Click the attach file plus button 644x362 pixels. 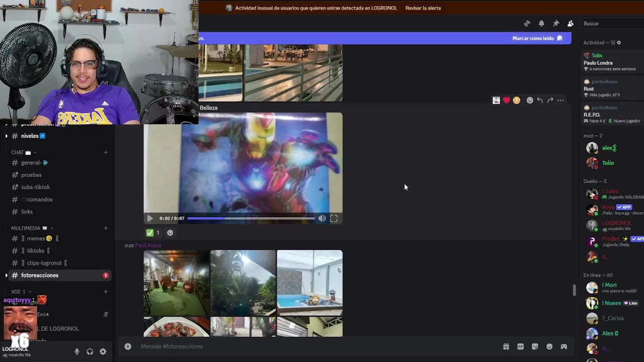128,346
